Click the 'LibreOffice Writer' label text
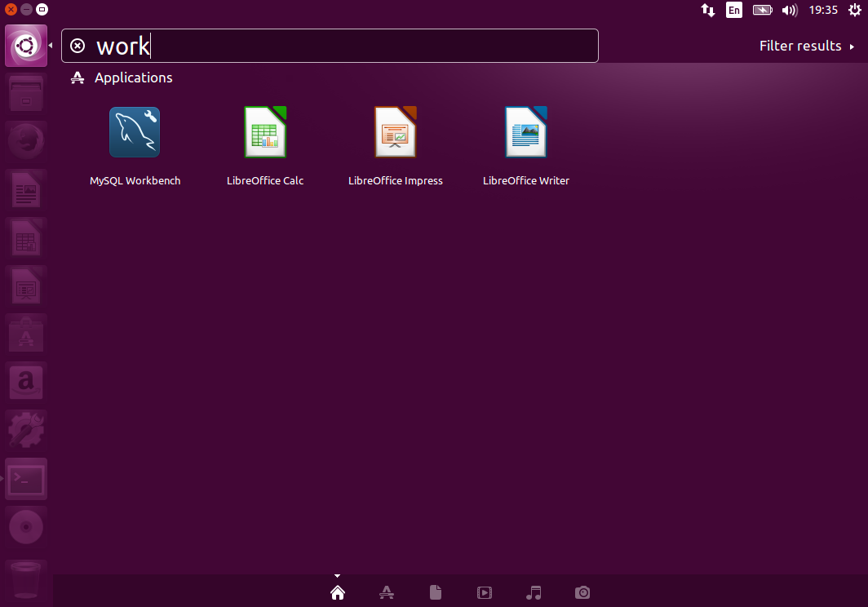This screenshot has height=607, width=868. click(x=526, y=180)
